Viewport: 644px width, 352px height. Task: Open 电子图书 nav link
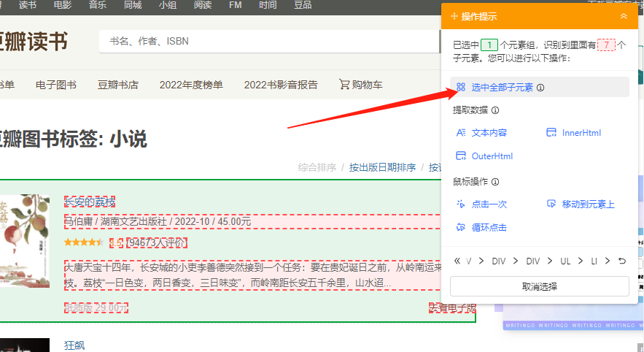(x=56, y=85)
